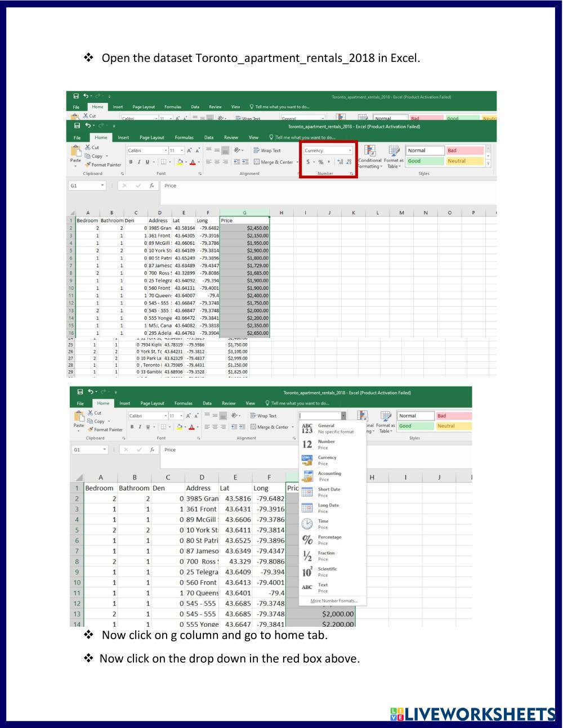Choose the Accounting format option in the list
Viewport: 563px width, 728px height.
coord(329,476)
